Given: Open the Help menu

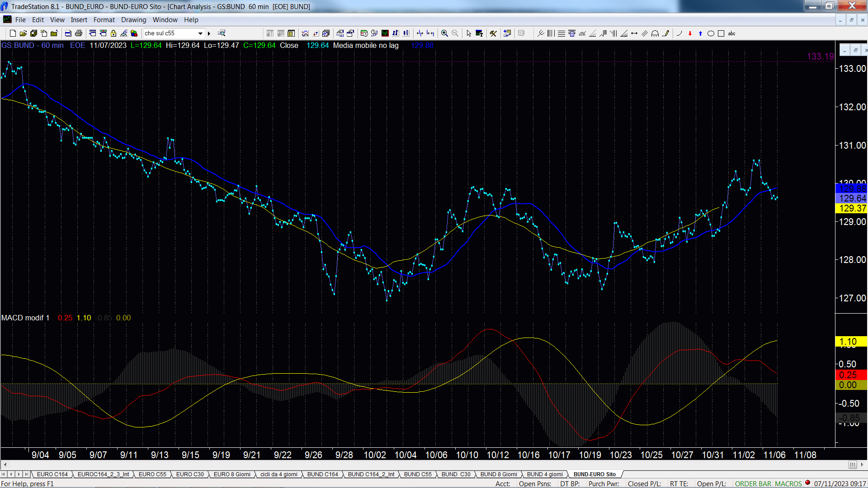Looking at the screenshot, I should pyautogui.click(x=191, y=20).
